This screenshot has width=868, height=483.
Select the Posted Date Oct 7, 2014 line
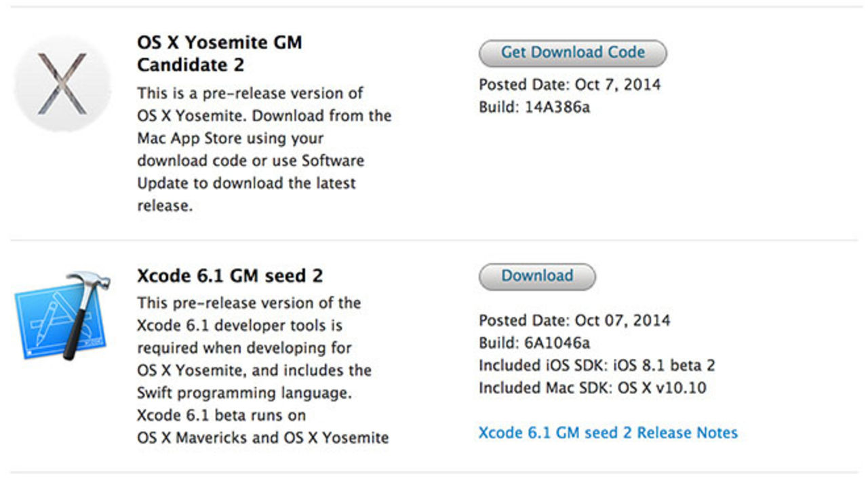pyautogui.click(x=568, y=84)
